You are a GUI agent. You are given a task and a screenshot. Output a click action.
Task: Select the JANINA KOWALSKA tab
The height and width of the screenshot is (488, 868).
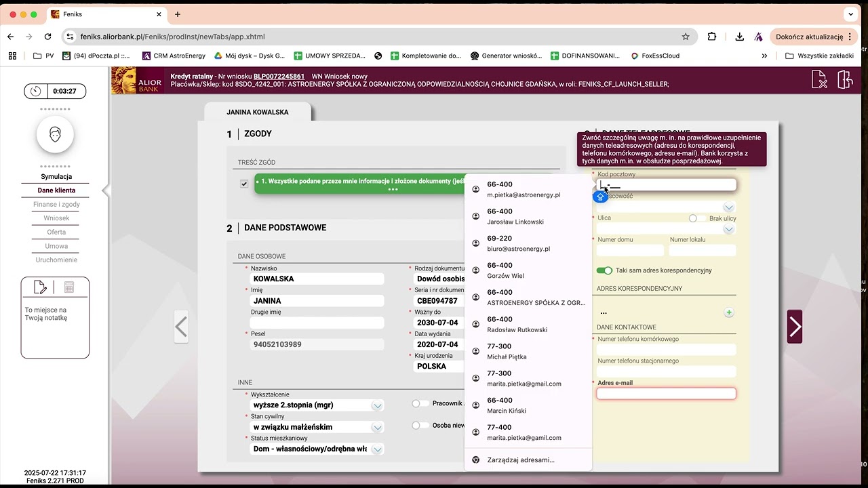point(258,113)
